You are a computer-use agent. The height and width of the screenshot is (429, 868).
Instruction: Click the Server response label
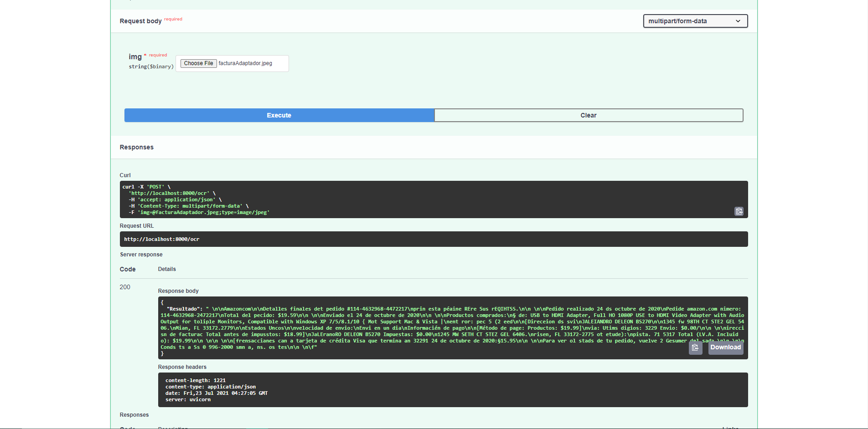point(141,254)
